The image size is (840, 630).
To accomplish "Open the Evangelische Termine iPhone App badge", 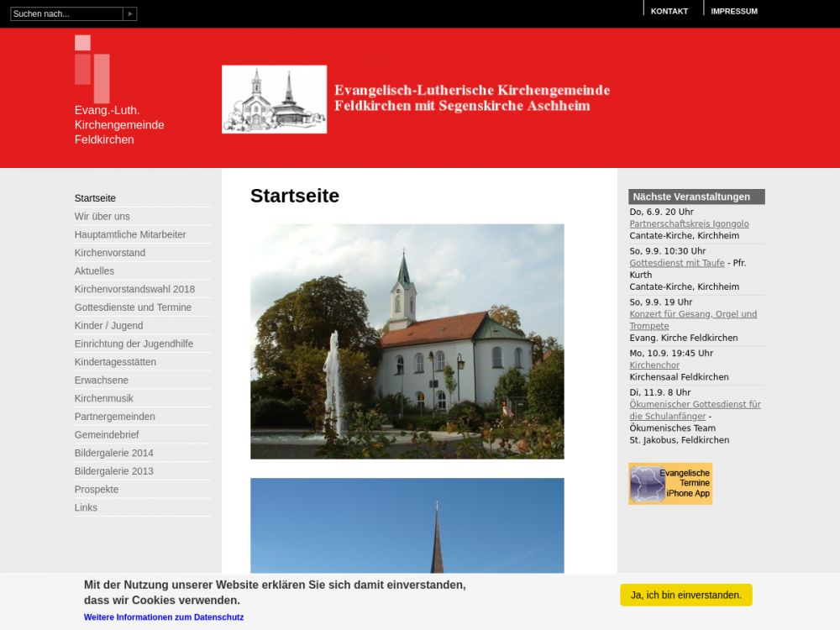I will point(670,484).
